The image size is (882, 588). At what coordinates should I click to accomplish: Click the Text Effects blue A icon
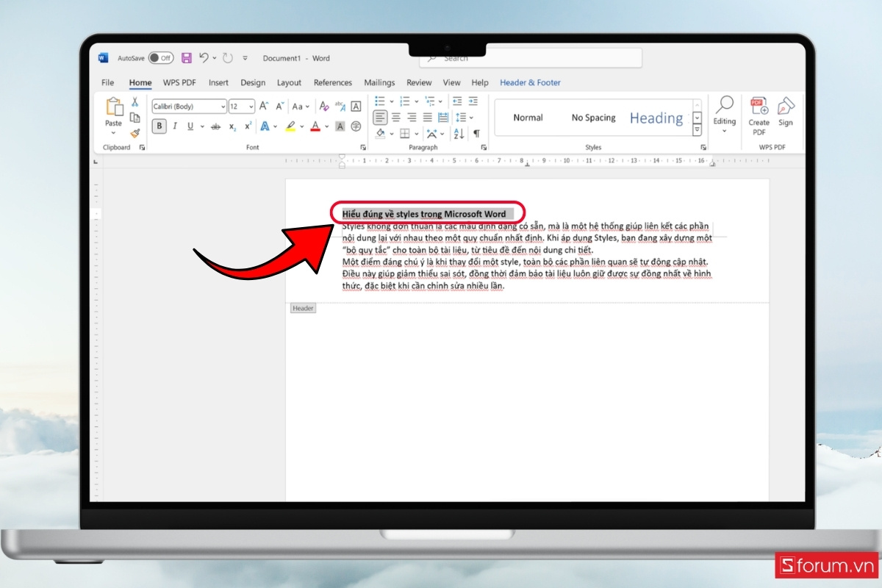click(265, 126)
